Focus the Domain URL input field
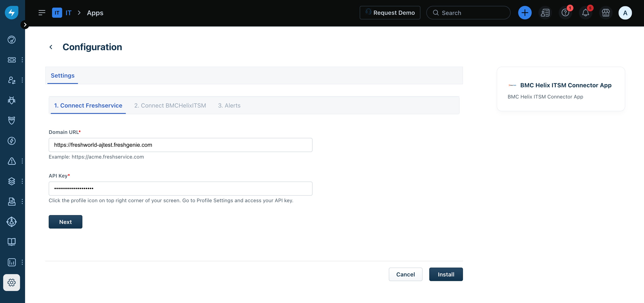This screenshot has width=644, height=303. (180, 145)
